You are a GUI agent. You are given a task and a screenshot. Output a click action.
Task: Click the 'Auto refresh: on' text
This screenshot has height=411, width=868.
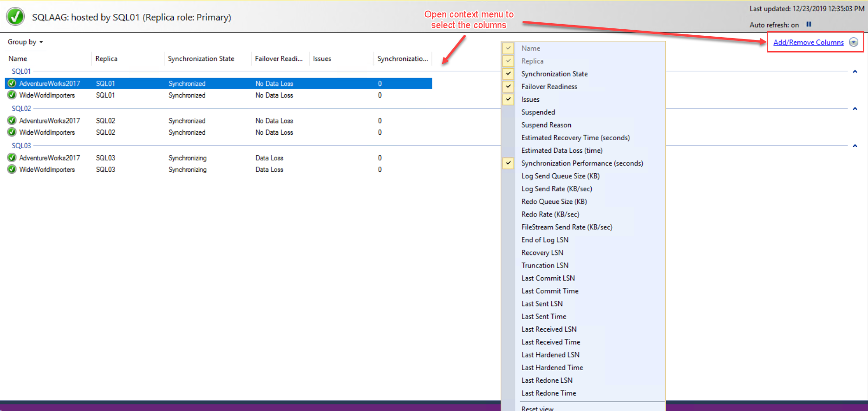pyautogui.click(x=774, y=25)
